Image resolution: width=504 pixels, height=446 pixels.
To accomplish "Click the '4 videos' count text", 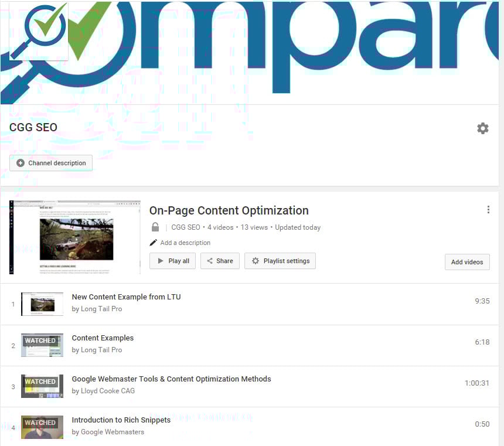I will pos(220,227).
